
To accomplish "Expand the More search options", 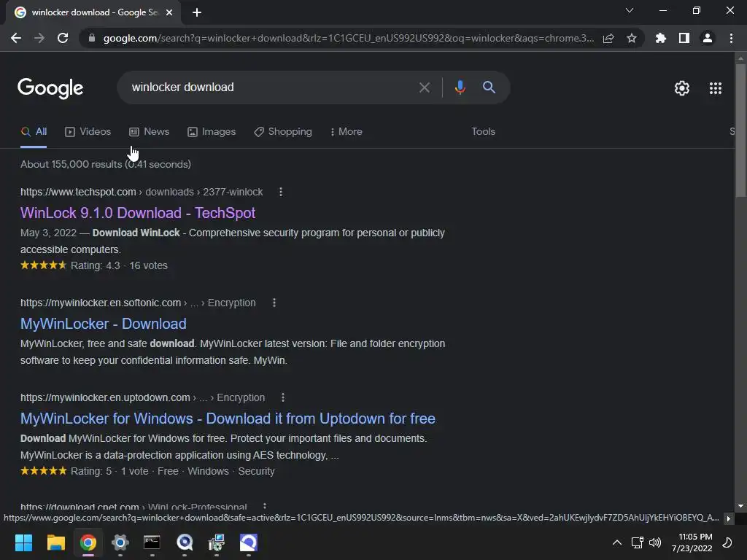I will click(347, 132).
